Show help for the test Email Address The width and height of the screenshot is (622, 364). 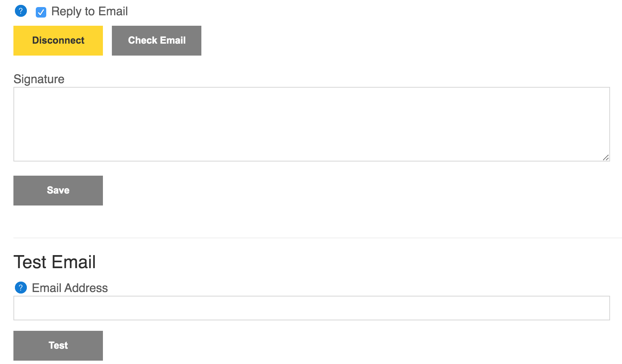tap(21, 288)
